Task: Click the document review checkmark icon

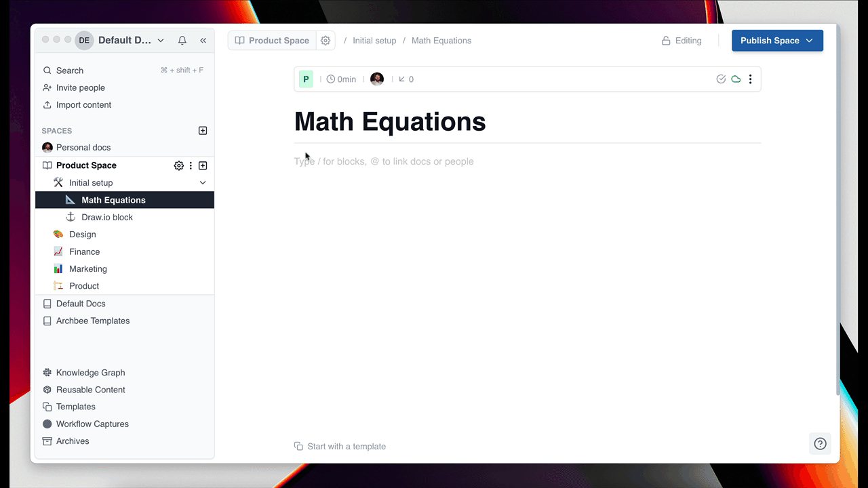Action: [721, 79]
